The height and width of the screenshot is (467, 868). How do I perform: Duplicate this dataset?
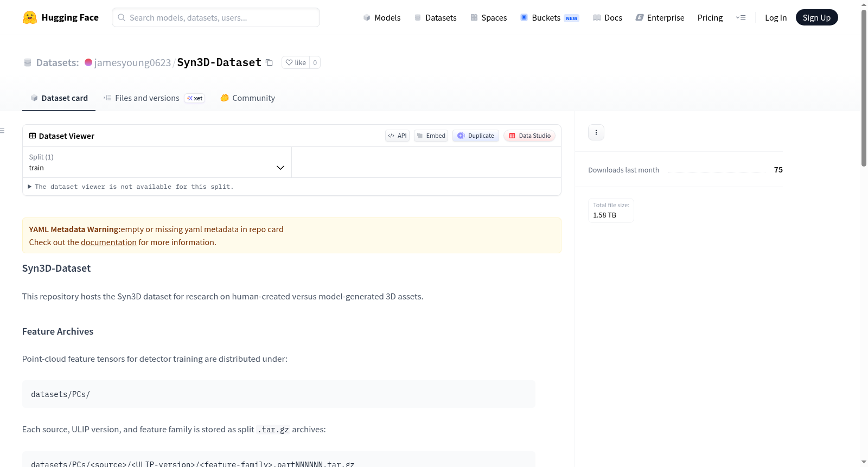coord(476,136)
